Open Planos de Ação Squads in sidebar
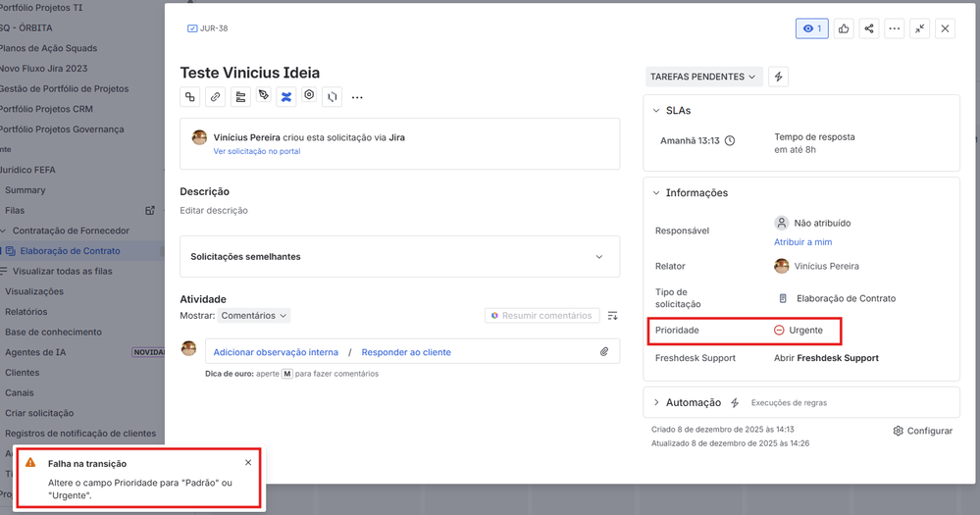 point(49,48)
